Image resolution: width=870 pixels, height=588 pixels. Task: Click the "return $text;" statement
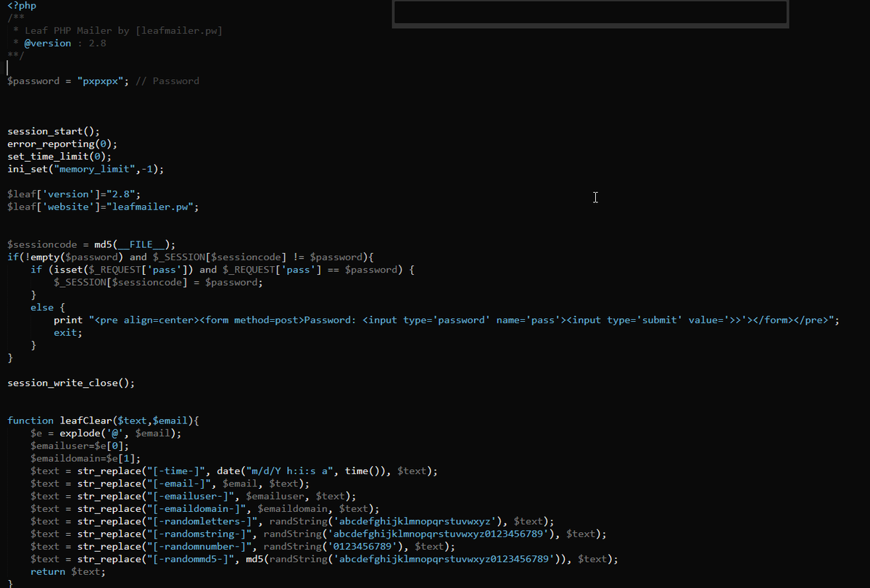click(x=68, y=571)
